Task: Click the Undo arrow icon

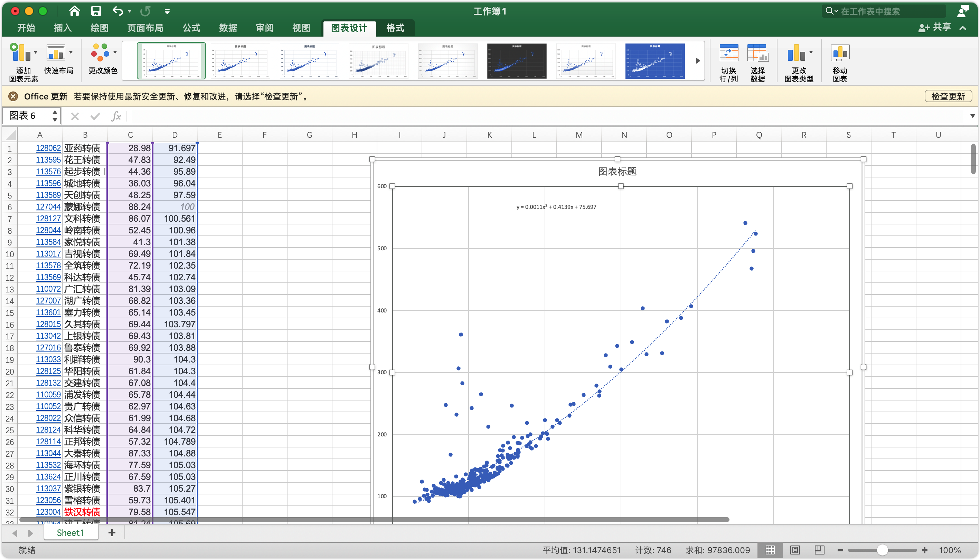Action: click(x=117, y=11)
